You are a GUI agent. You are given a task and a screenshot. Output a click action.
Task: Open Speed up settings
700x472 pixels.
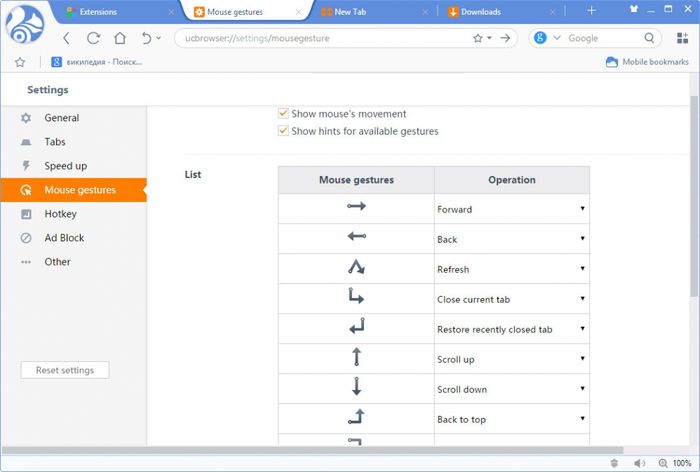coord(74,166)
